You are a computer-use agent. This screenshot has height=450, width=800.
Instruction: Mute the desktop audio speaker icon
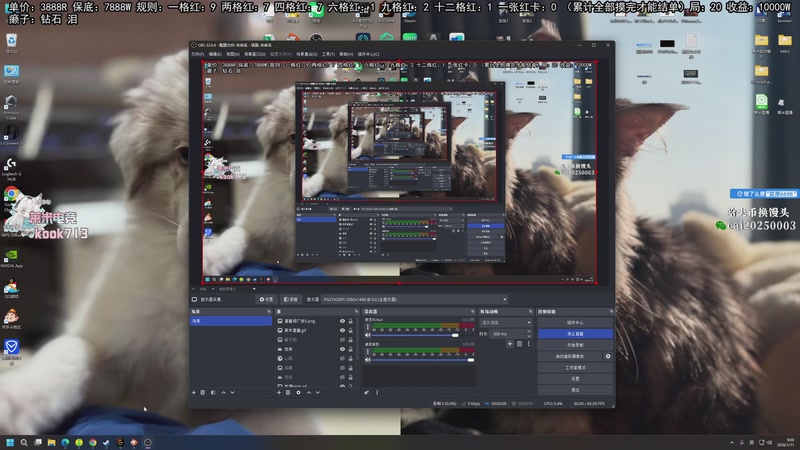pyautogui.click(x=368, y=360)
